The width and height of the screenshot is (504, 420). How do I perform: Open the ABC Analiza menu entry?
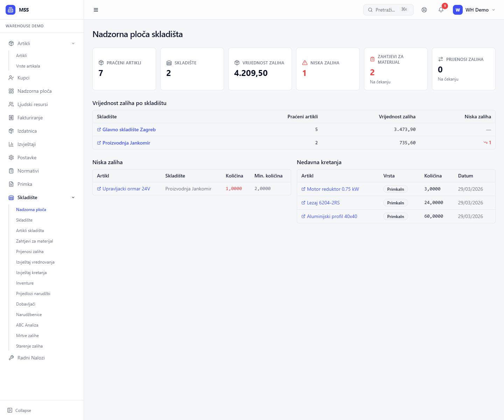tap(27, 325)
